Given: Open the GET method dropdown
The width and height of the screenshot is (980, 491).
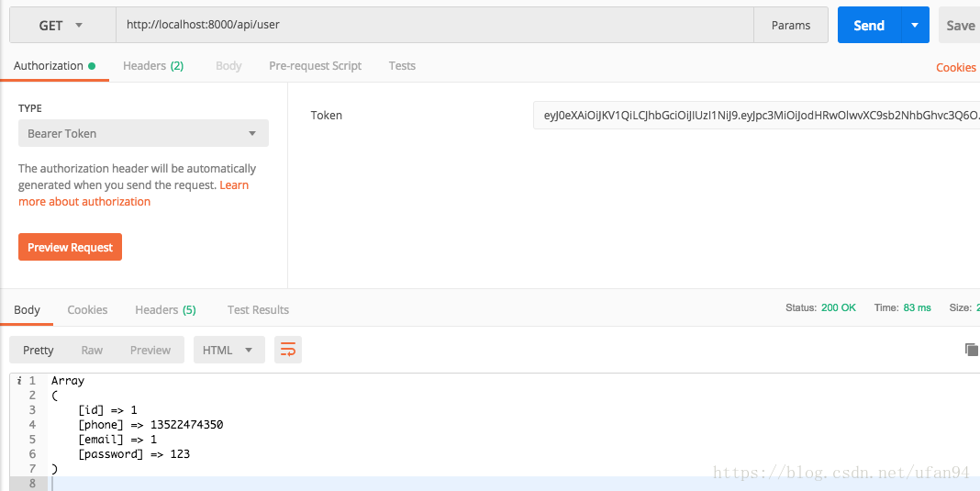Looking at the screenshot, I should click(x=62, y=25).
